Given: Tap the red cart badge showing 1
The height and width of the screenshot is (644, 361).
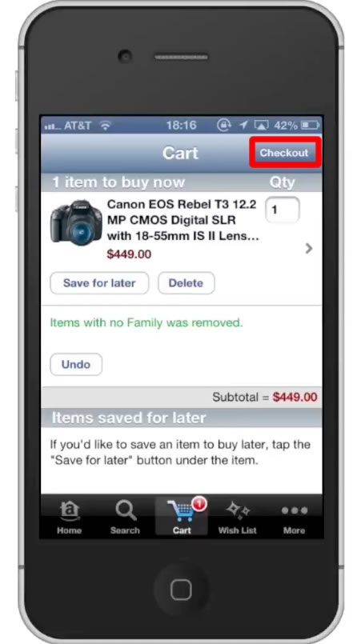Looking at the screenshot, I should [199, 503].
